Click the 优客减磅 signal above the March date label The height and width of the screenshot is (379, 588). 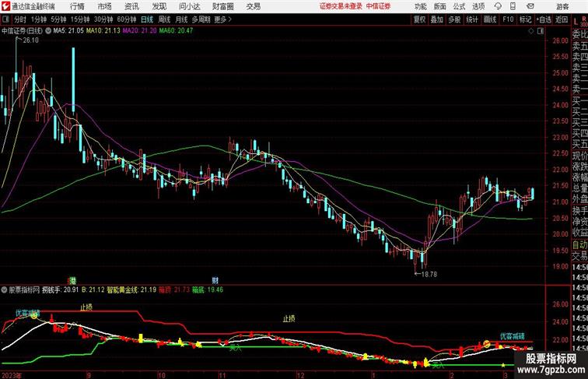(513, 336)
